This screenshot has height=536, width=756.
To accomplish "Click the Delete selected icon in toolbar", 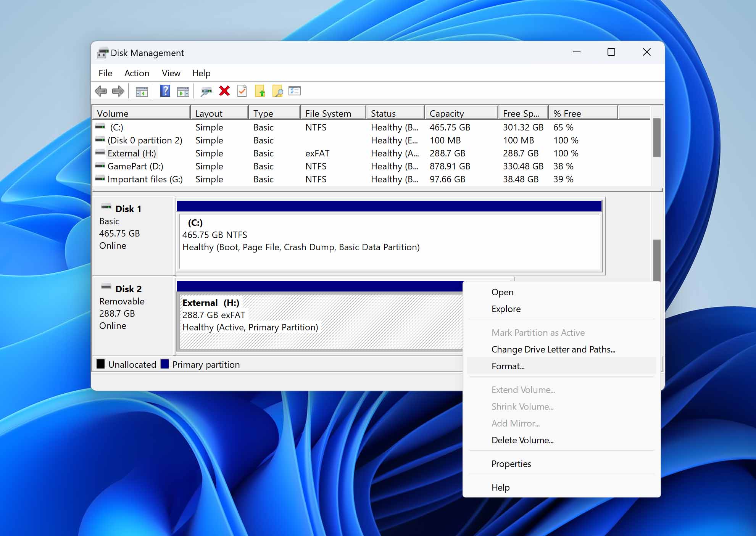I will coord(225,91).
